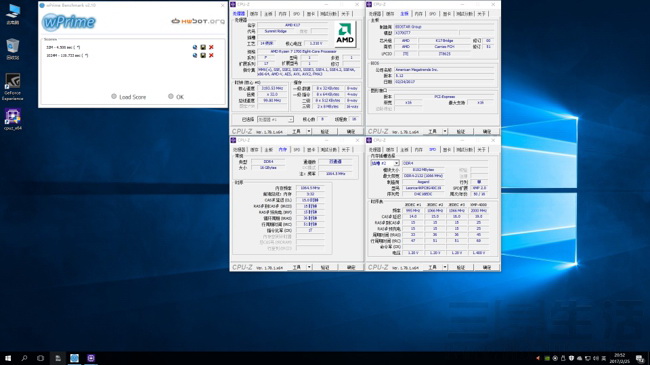Switch to Mainboard tab in processor window
Screen dimensions: 650x365
point(268,14)
